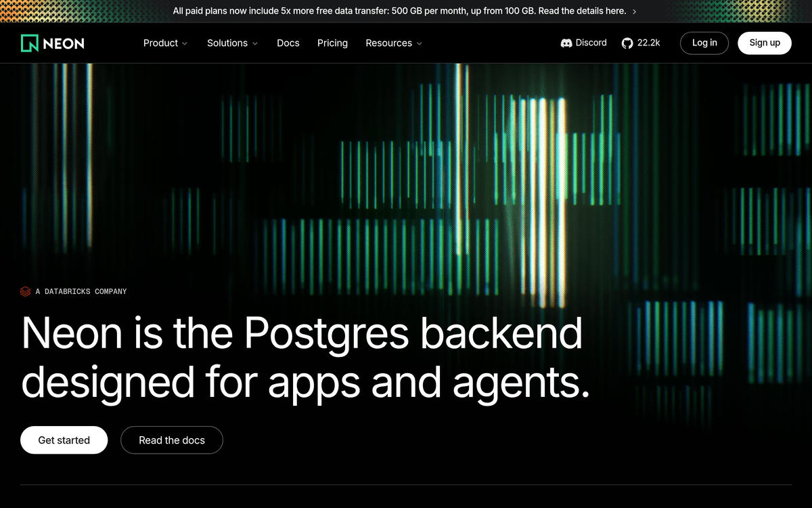The width and height of the screenshot is (812, 508).
Task: Open the Docs page
Action: pos(288,43)
